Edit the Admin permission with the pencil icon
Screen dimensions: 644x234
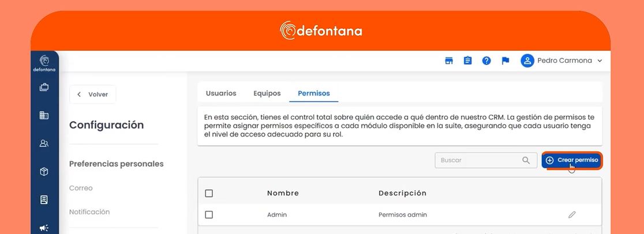tap(572, 214)
